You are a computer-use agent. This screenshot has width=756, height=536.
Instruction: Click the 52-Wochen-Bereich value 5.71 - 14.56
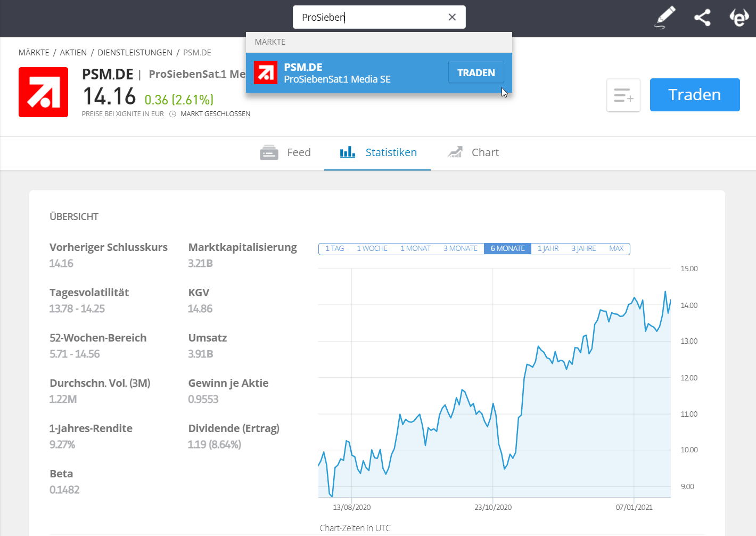coord(75,354)
